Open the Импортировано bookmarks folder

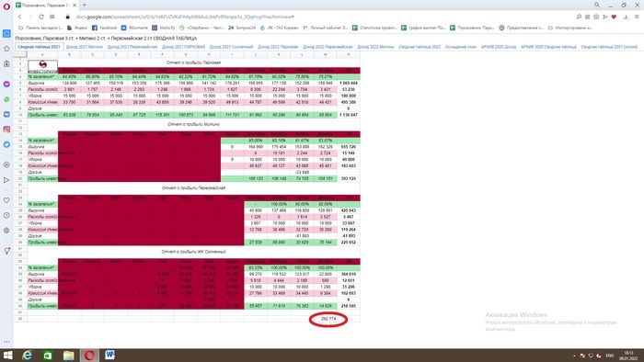[570, 28]
